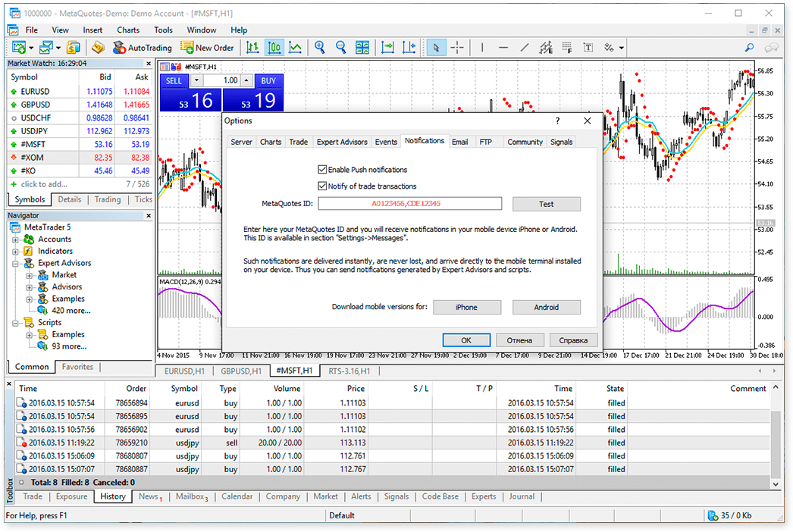Select the equidistant channel tool

[546, 48]
